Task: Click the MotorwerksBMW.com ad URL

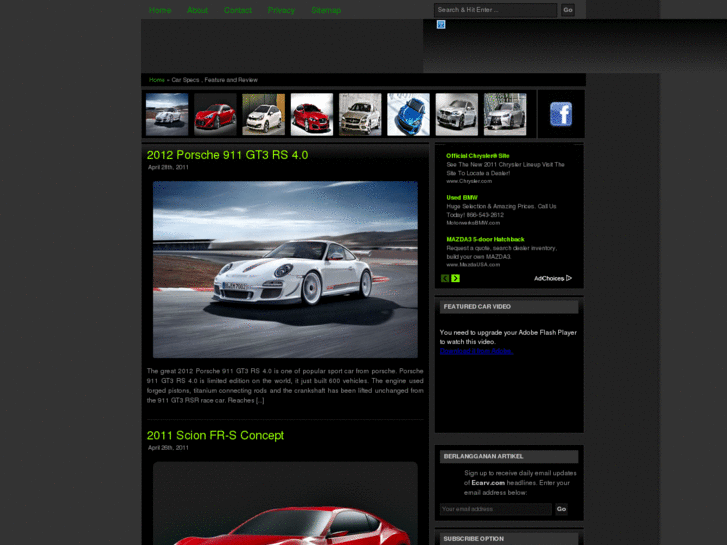Action: click(x=473, y=223)
